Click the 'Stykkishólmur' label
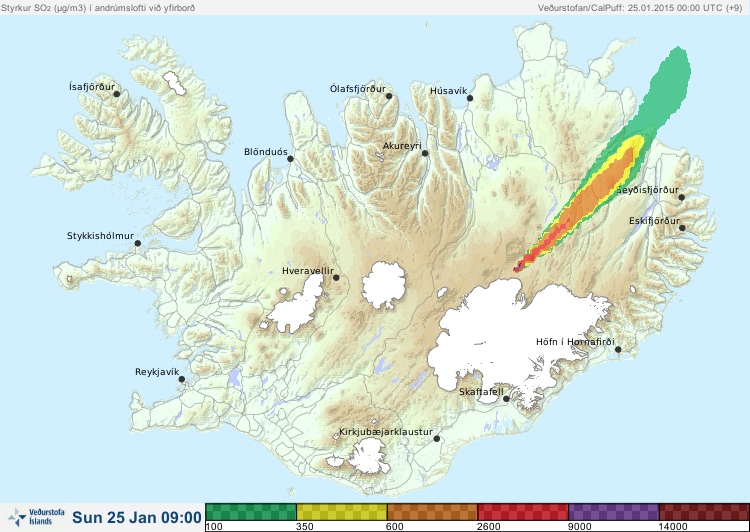 [x=100, y=236]
